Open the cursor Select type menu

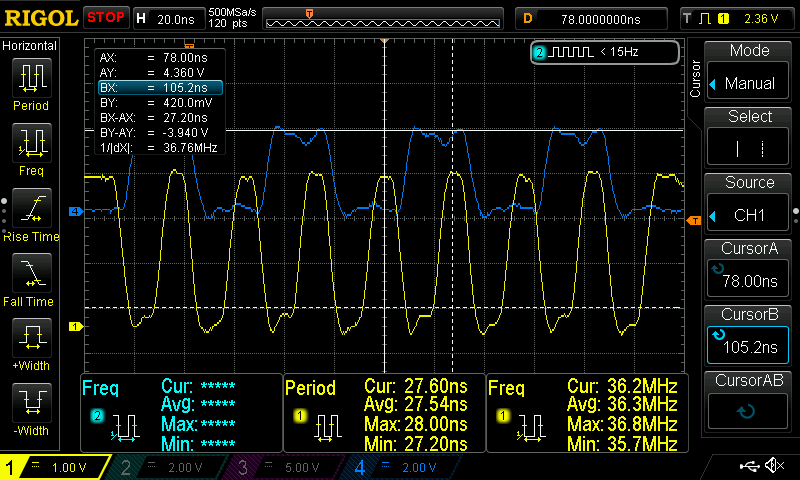coord(749,138)
